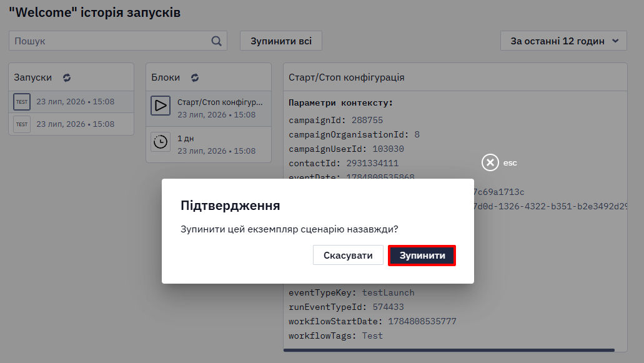Click the search magnifier icon
The height and width of the screenshot is (363, 644).
pyautogui.click(x=217, y=41)
